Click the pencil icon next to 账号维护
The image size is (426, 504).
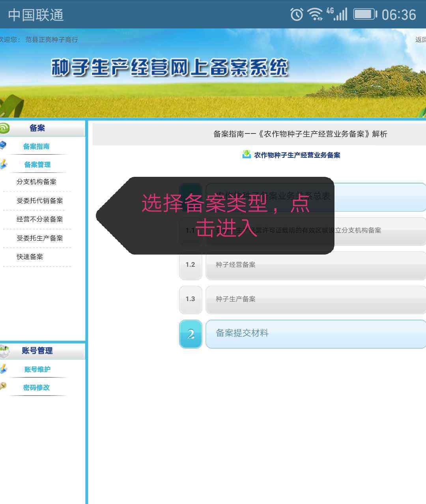(x=4, y=369)
